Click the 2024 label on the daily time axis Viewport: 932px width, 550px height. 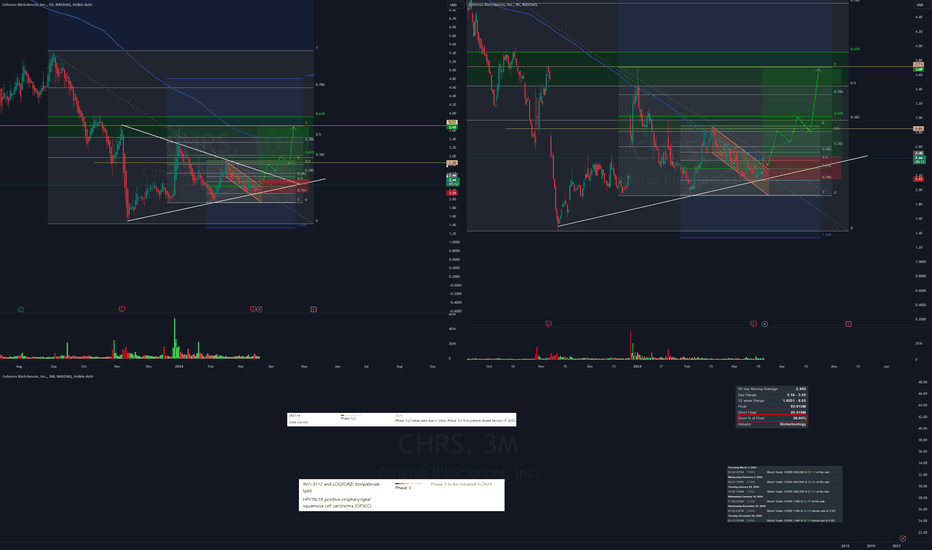pyautogui.click(x=179, y=366)
